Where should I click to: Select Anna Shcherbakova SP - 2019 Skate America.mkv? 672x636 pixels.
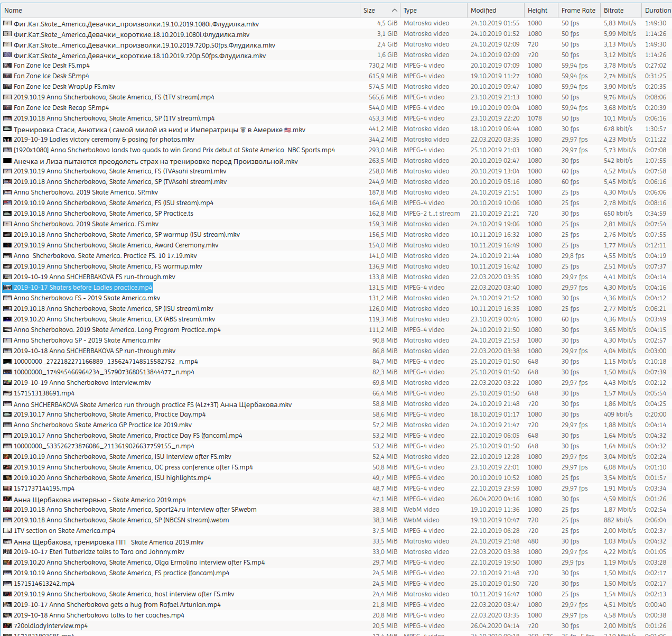(x=87, y=340)
